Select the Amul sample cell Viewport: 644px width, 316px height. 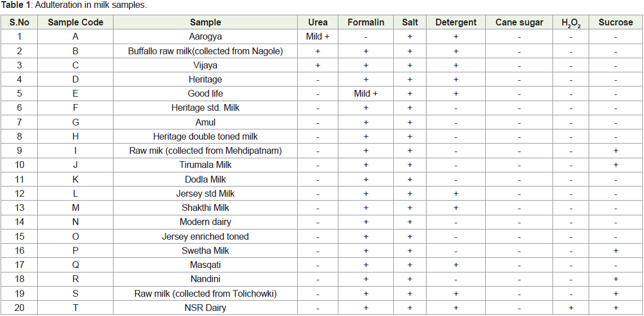206,122
